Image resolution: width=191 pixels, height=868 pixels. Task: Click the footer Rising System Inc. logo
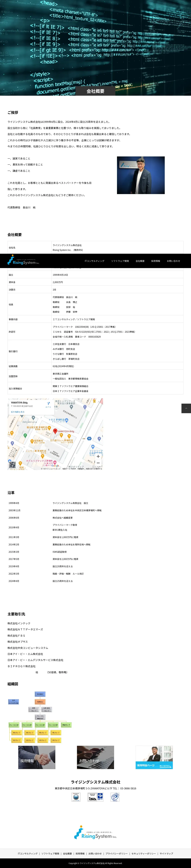point(95,832)
